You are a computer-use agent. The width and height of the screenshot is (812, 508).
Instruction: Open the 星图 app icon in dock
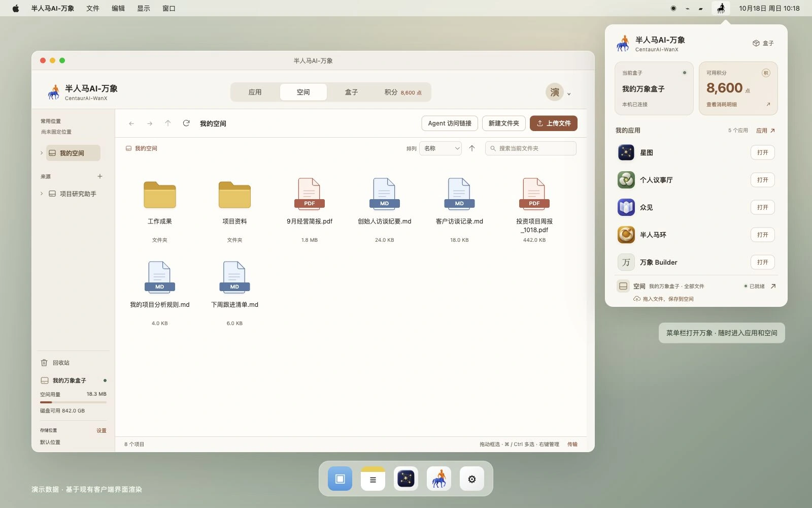point(406,479)
